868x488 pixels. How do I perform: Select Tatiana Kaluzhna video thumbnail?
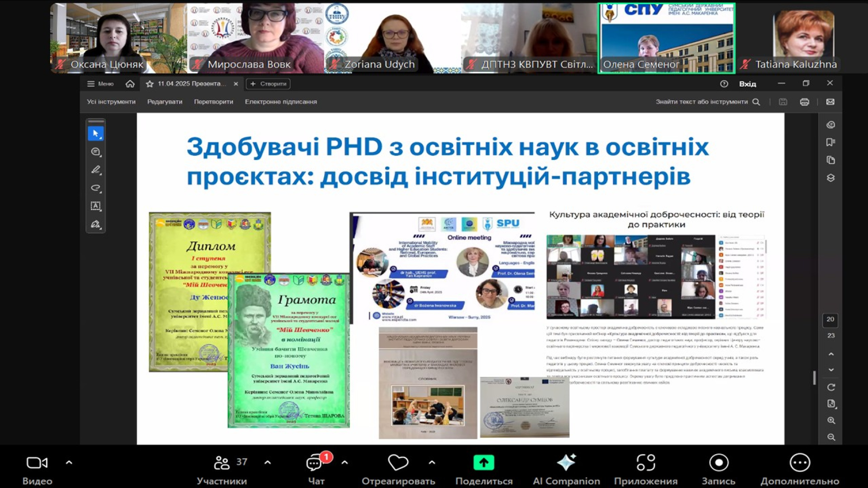point(803,38)
